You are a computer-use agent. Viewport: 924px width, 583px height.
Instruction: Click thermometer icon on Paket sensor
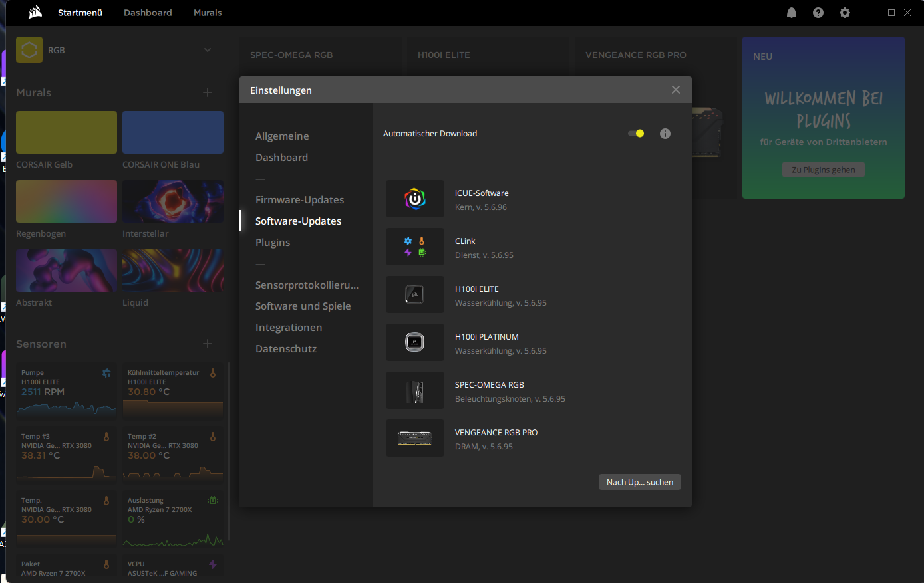pyautogui.click(x=106, y=564)
